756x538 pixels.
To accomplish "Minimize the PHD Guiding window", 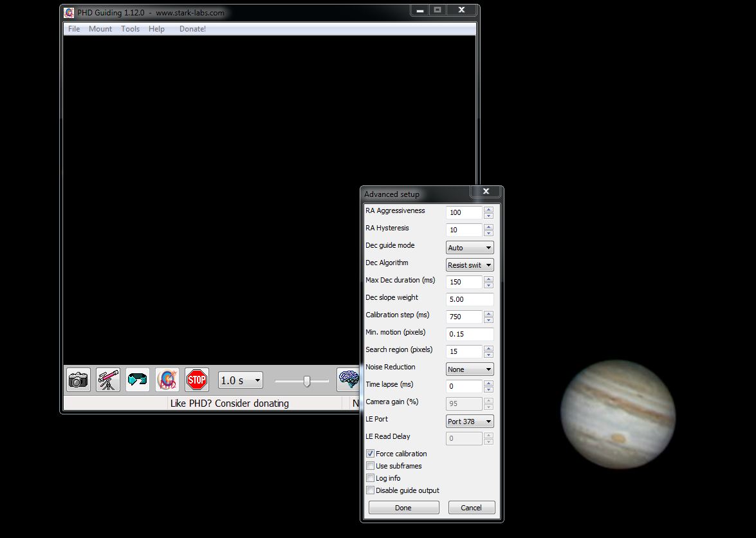I will [420, 10].
